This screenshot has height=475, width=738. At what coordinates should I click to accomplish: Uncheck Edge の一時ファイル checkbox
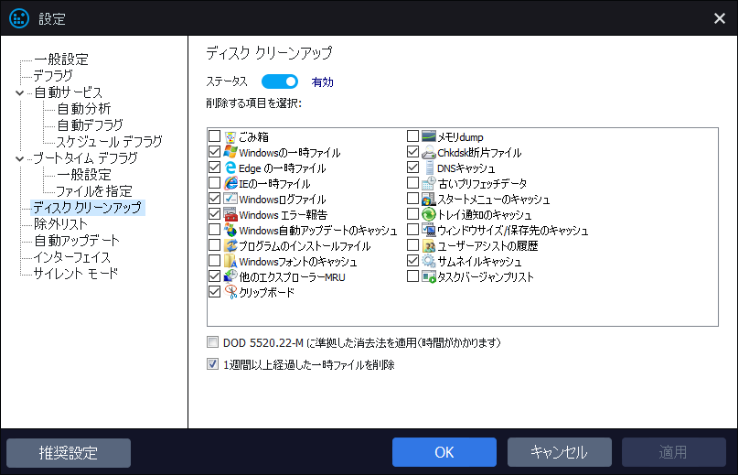click(x=214, y=168)
